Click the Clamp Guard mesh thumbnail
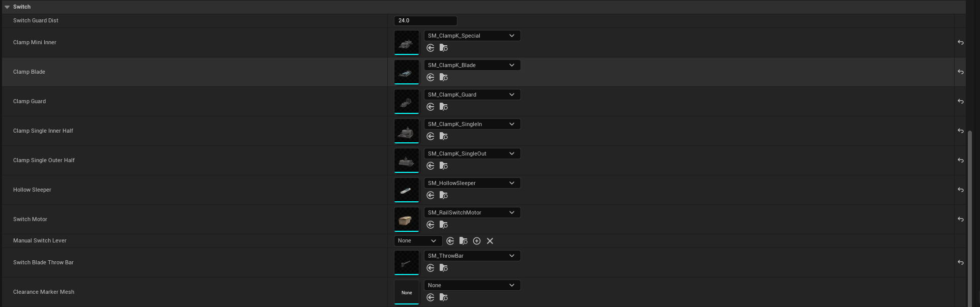 (x=407, y=101)
